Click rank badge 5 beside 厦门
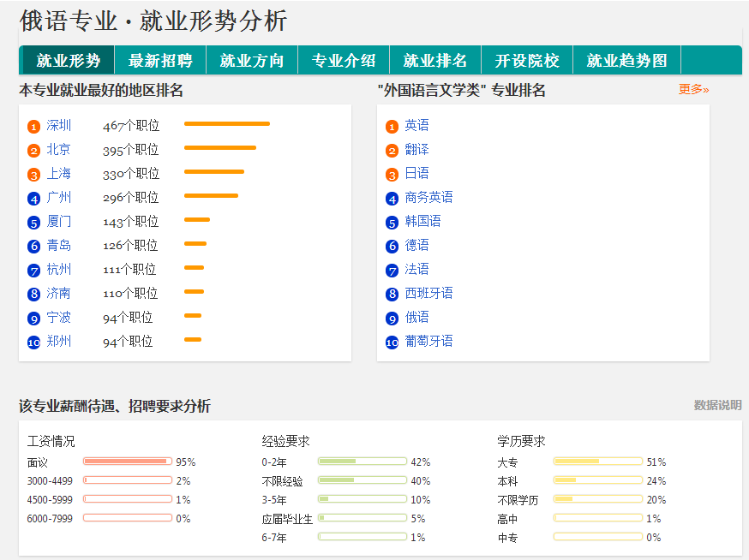Viewport: 749px width, 560px height. 33,223
